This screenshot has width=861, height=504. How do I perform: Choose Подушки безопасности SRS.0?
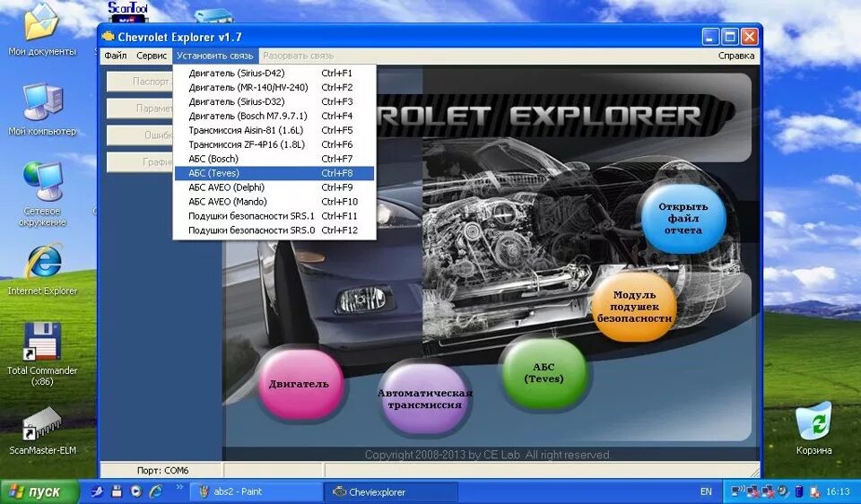pyautogui.click(x=274, y=230)
